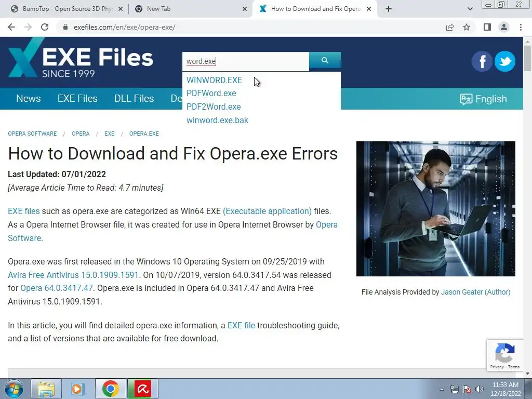Click the reCAPTCHA badge

click(504, 354)
